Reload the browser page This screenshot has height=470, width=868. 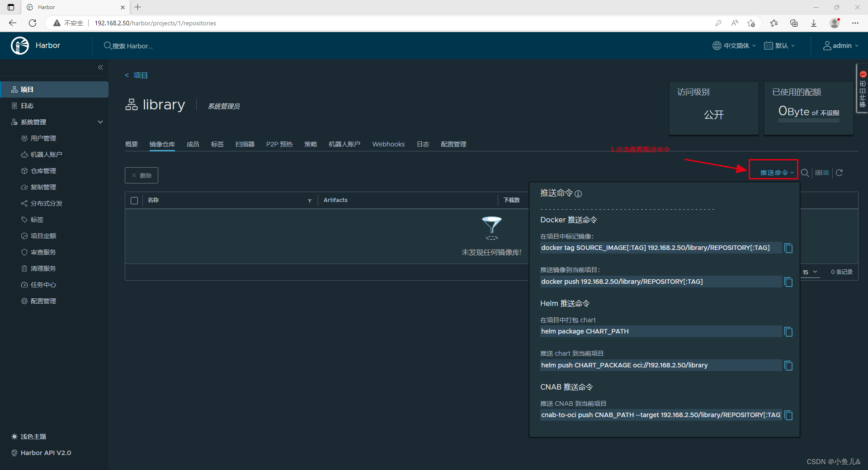pyautogui.click(x=33, y=23)
